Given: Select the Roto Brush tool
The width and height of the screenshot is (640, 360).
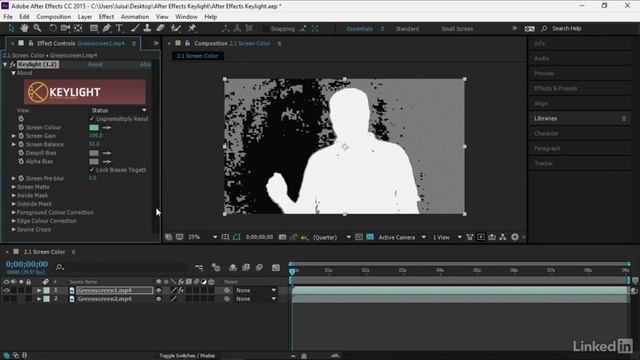Looking at the screenshot, I should pos(176,28).
